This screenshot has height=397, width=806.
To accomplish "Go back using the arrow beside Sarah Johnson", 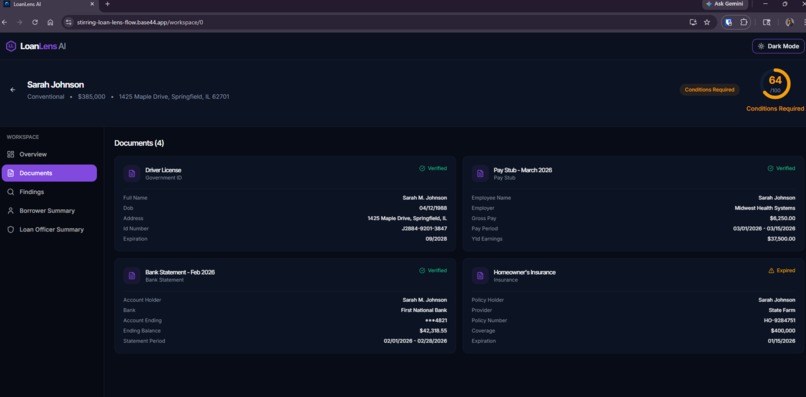I will [x=13, y=89].
